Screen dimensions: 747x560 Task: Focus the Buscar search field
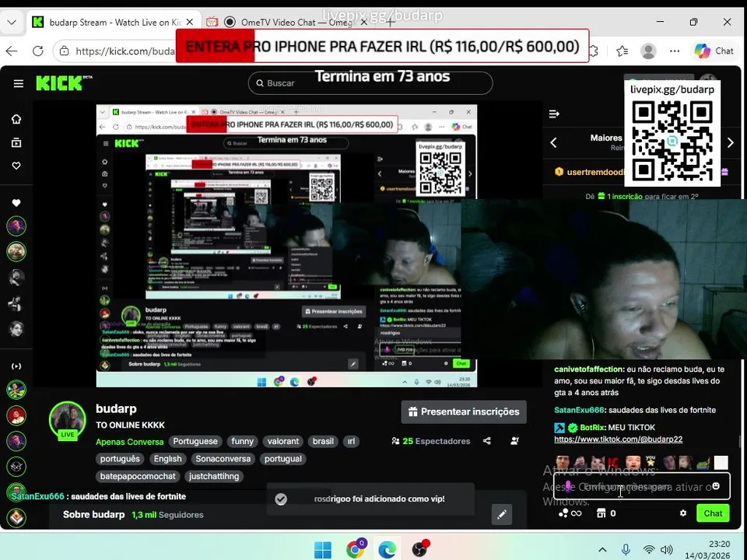(x=370, y=83)
